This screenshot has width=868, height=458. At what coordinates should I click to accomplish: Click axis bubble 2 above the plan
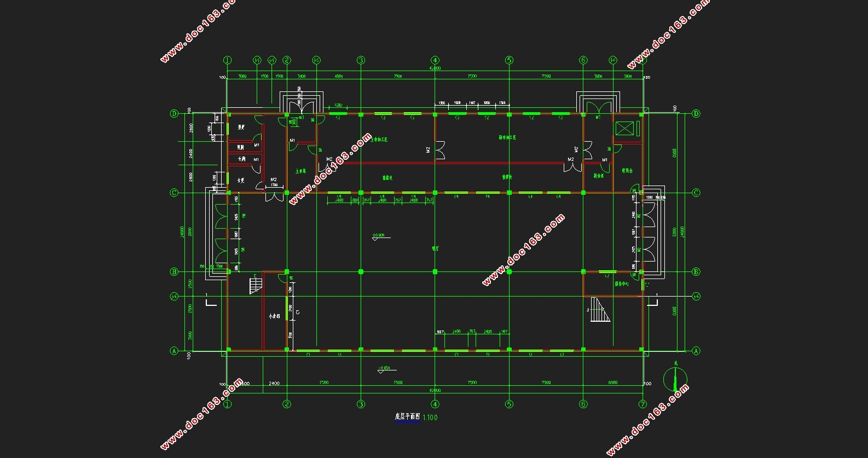click(287, 60)
